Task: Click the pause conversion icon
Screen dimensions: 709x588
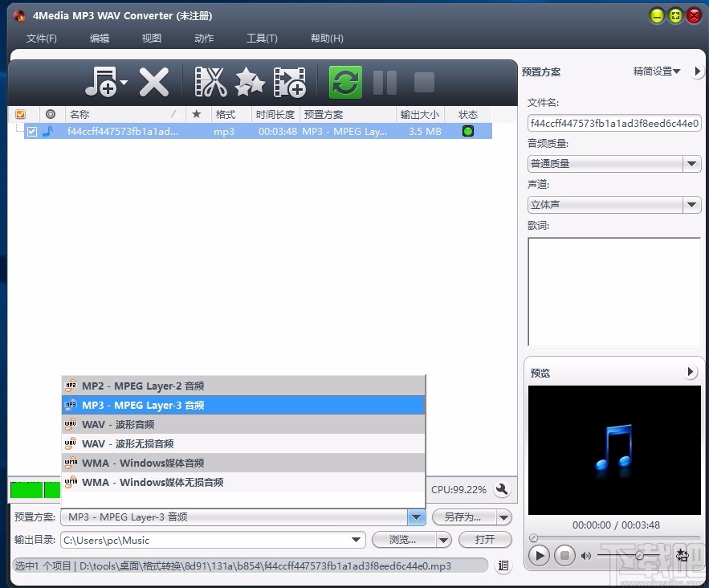Action: point(384,81)
